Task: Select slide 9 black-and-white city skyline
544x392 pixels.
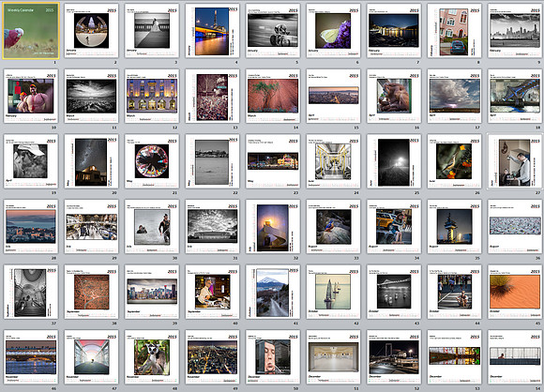Action: (x=515, y=31)
